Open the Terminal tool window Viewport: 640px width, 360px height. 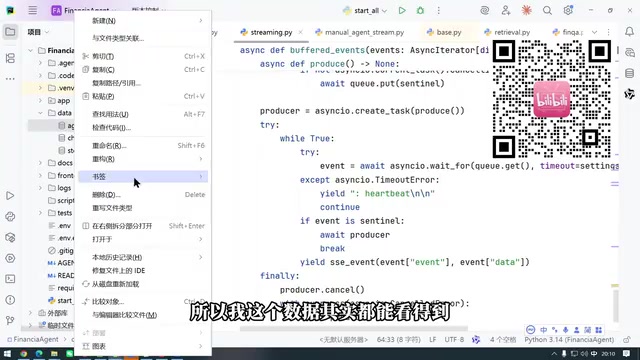[10, 279]
